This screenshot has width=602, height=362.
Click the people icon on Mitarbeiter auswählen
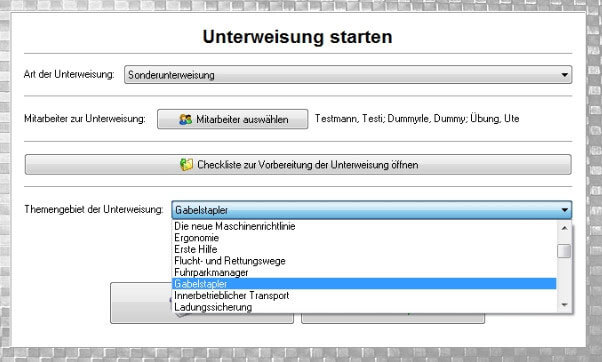tap(185, 119)
